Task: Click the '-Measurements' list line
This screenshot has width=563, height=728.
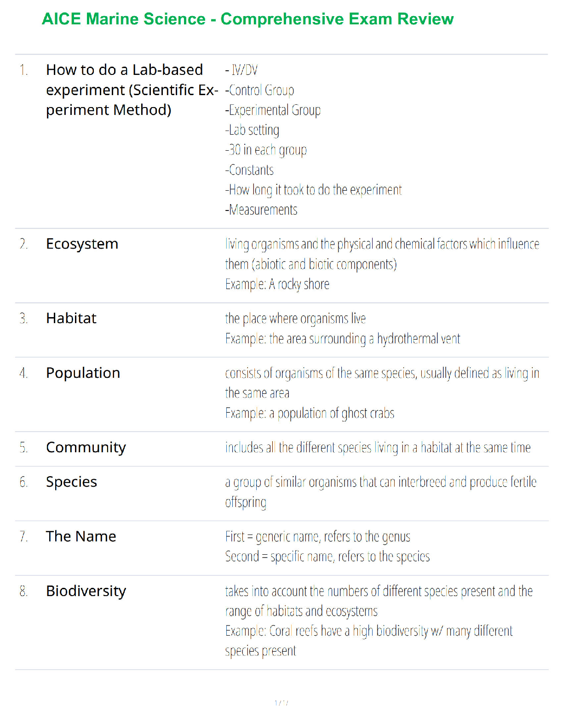Action: 262,210
